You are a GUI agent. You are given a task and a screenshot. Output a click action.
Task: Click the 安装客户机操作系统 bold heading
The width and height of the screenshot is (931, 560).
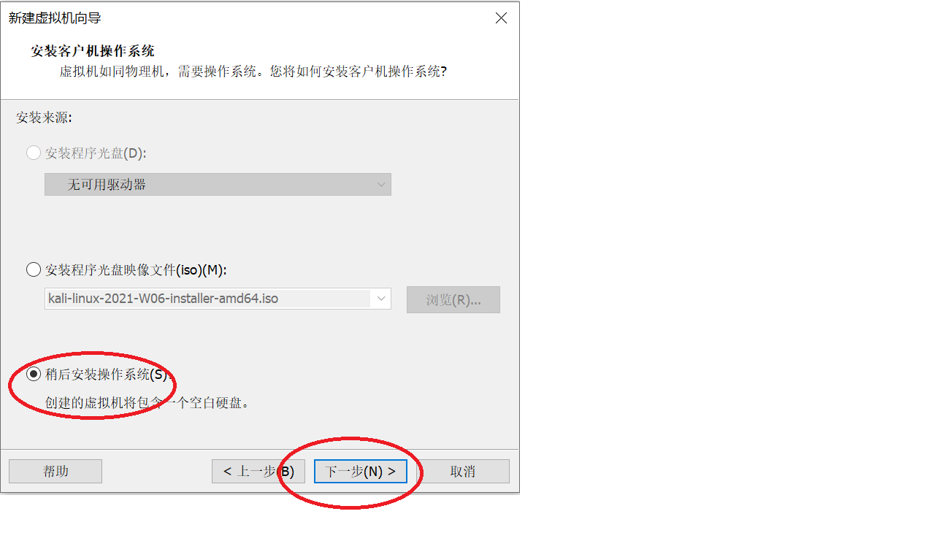pos(93,51)
